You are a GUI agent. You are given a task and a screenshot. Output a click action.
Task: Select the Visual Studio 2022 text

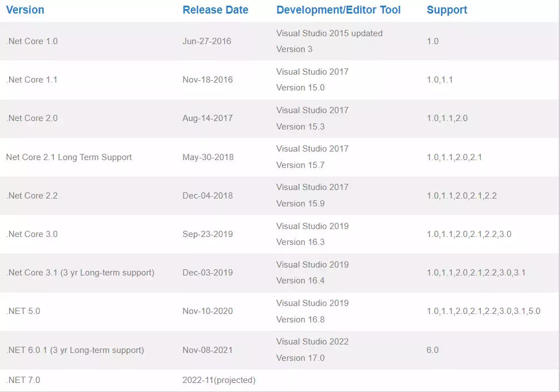[x=313, y=341]
